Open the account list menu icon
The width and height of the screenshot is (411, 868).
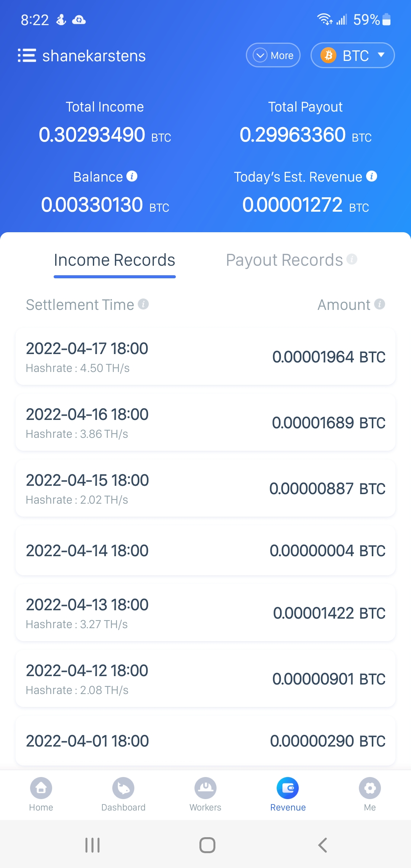coord(27,56)
